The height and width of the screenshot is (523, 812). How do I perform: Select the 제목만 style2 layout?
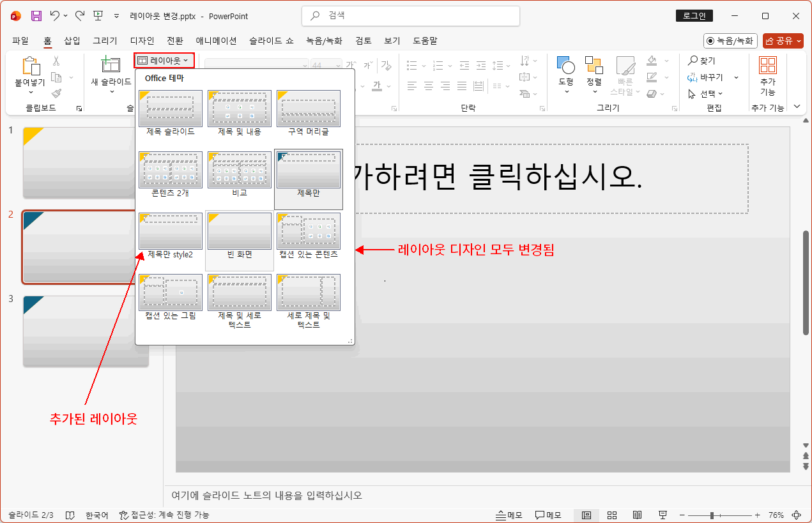click(170, 231)
